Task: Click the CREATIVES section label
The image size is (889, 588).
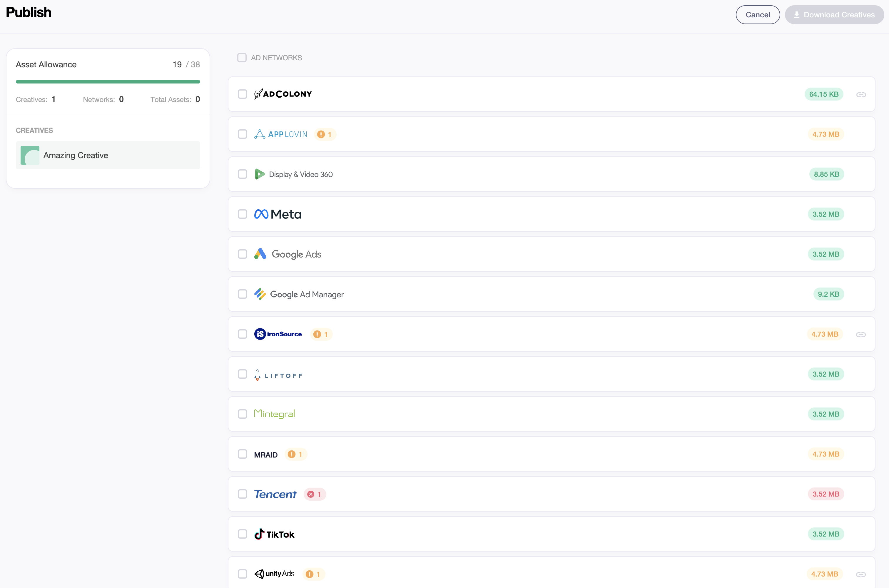Action: click(34, 131)
